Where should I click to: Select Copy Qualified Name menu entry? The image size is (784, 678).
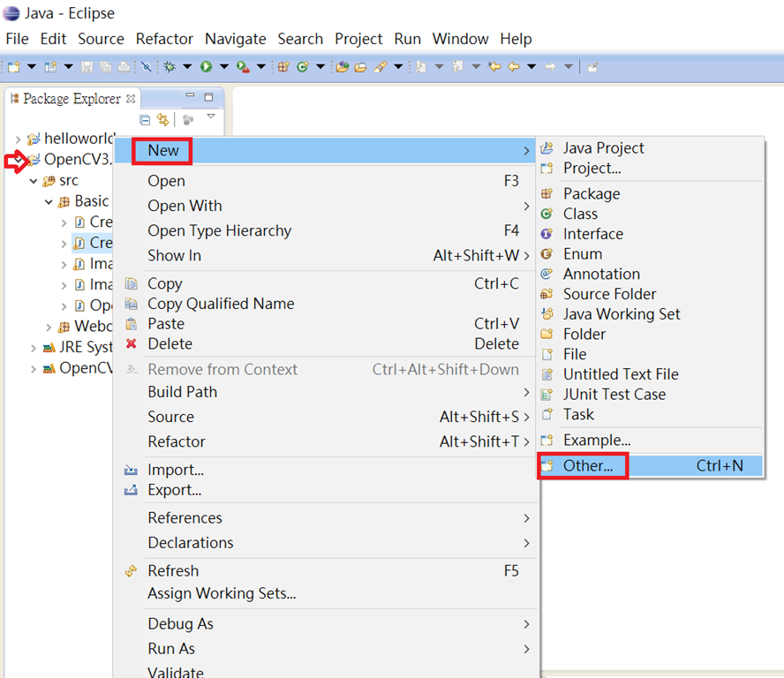(327, 304)
